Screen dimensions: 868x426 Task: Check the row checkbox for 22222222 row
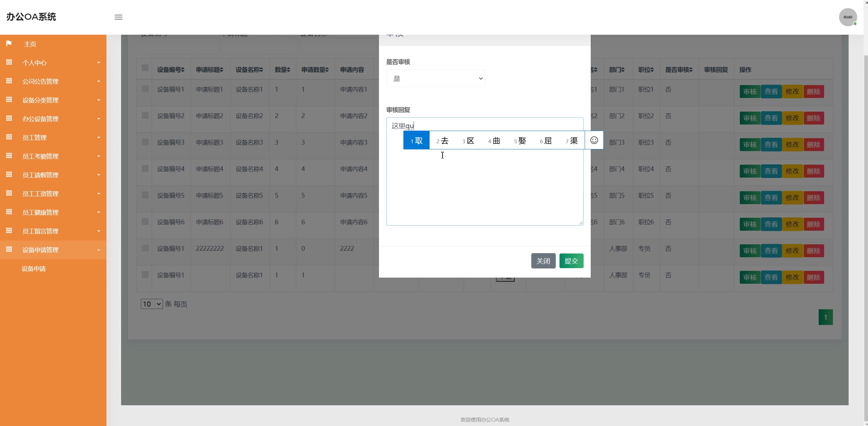145,248
